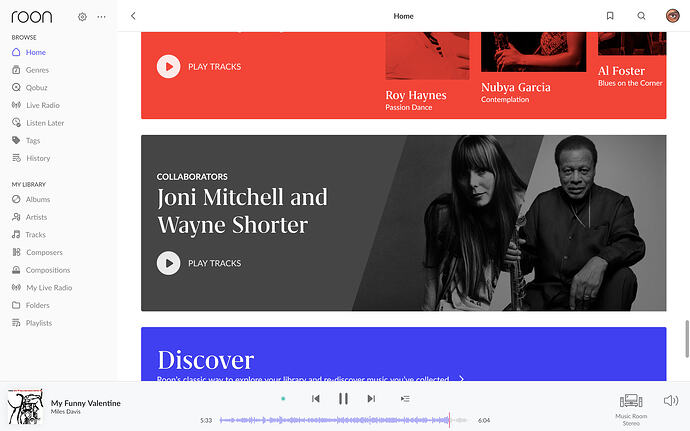690x431 pixels.
Task: Open Nubya Garcia Contemplation link
Action: pyautogui.click(x=515, y=92)
